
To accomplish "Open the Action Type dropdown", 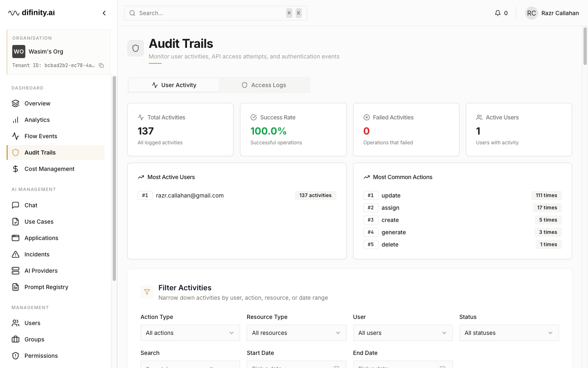I will [x=190, y=333].
